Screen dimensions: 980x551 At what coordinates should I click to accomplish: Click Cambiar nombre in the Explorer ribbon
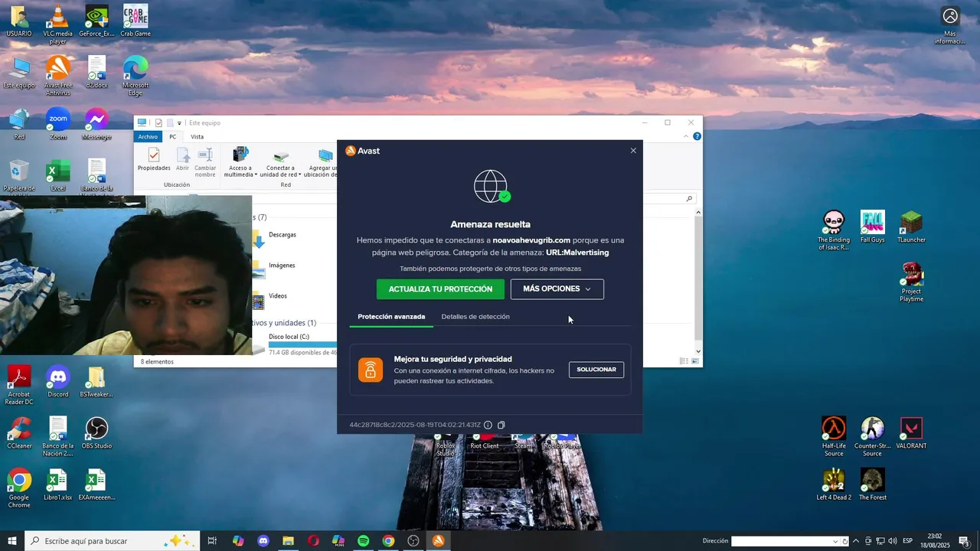click(205, 162)
